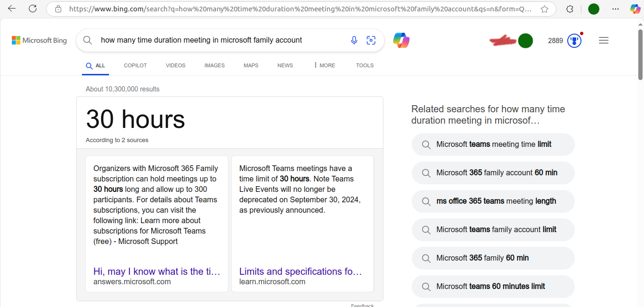Click 'About 10,300,000 results' count
This screenshot has width=644, height=307.
point(123,89)
